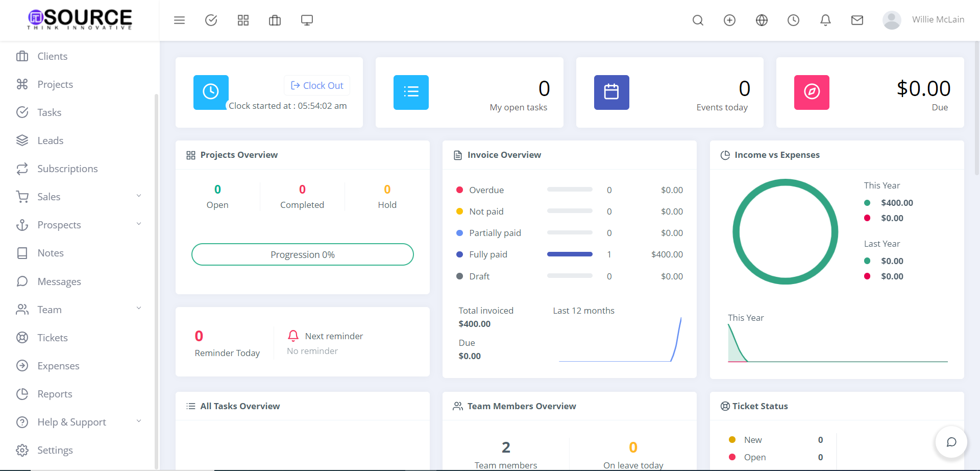Open the language globe icon
980x471 pixels.
[762, 20]
